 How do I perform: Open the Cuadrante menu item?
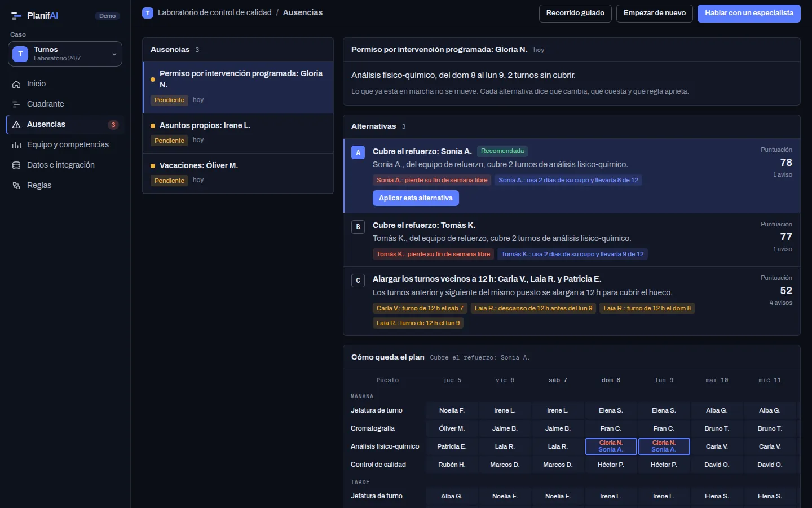[x=65, y=104]
